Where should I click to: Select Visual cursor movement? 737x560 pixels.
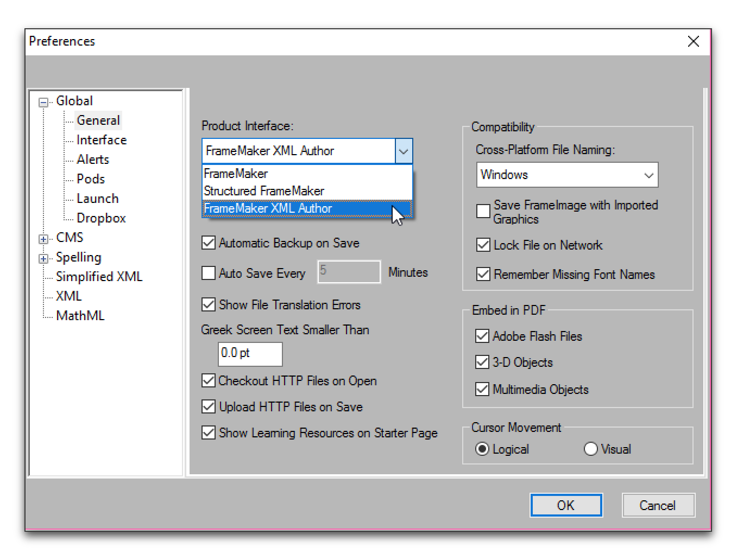[x=591, y=449]
